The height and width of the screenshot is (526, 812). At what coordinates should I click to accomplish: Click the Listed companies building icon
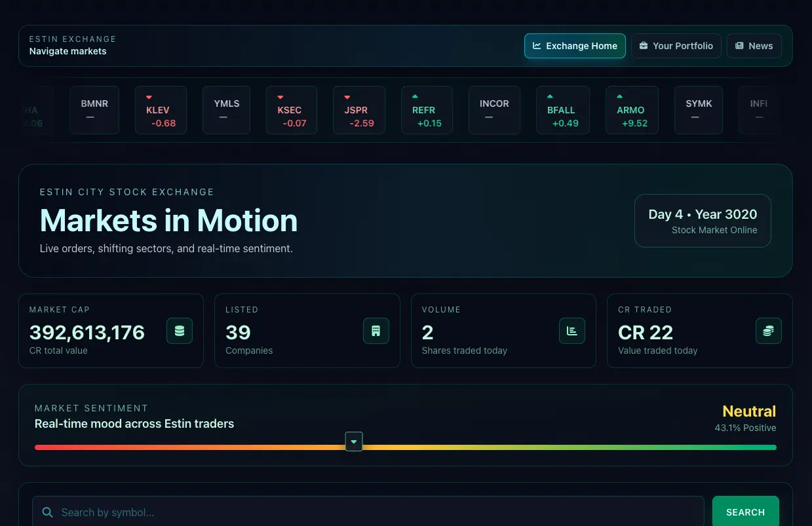[376, 331]
